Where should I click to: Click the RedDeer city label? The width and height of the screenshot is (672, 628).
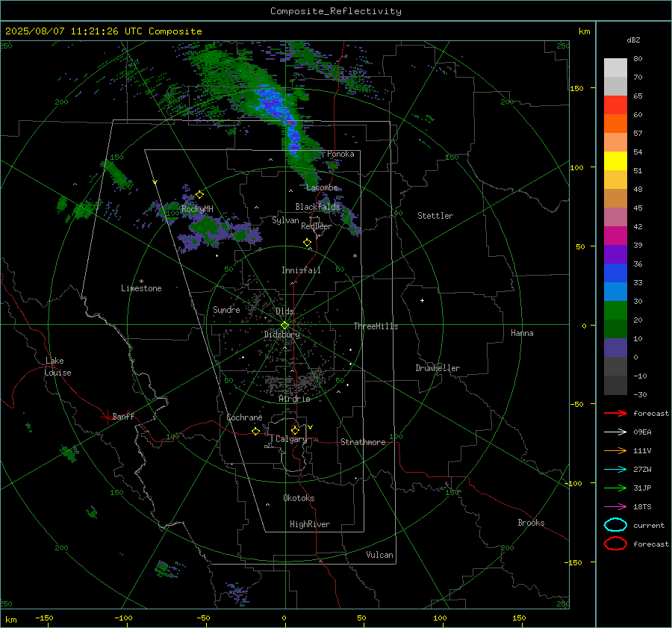click(x=317, y=226)
